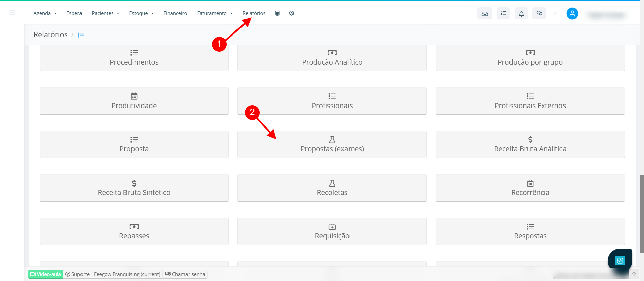
Task: Click the money icon above Produção Analítico
Action: tap(332, 53)
